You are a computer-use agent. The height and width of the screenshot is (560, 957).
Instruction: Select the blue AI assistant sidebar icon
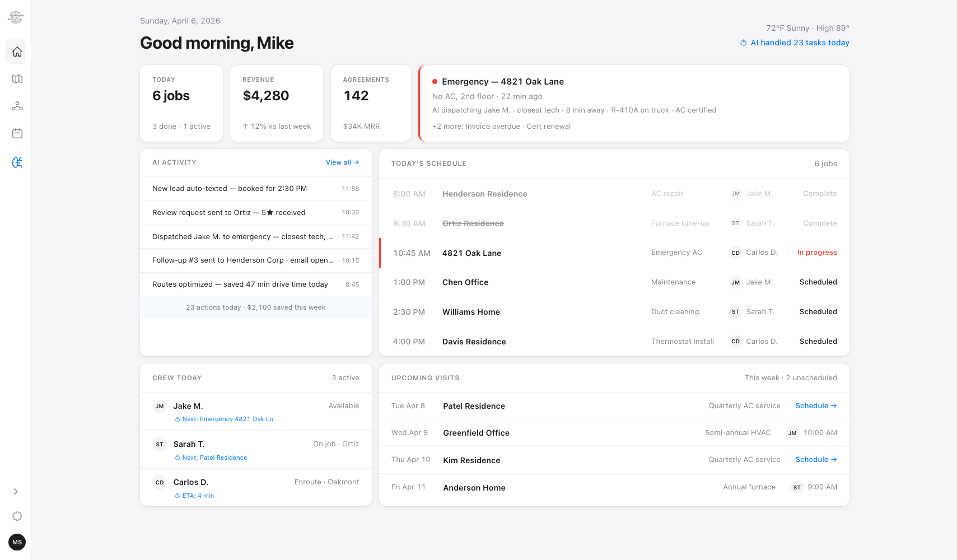16,162
